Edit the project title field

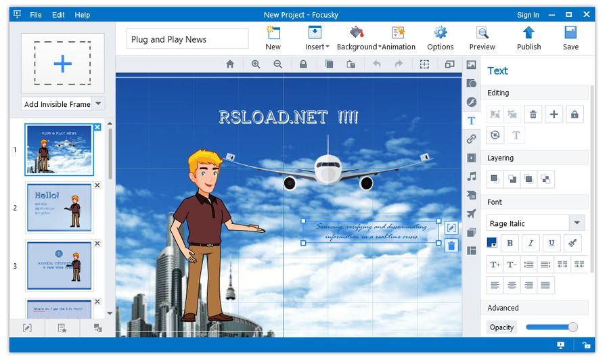pyautogui.click(x=187, y=39)
